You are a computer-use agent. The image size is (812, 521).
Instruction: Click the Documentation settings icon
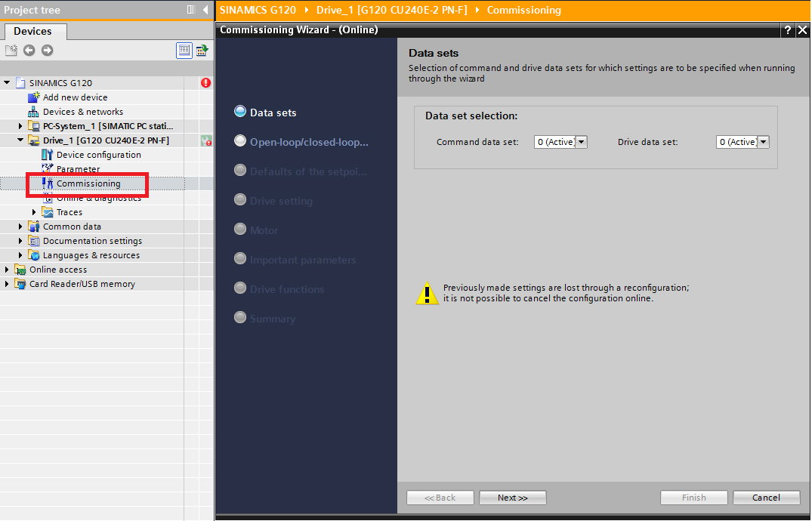coord(34,241)
